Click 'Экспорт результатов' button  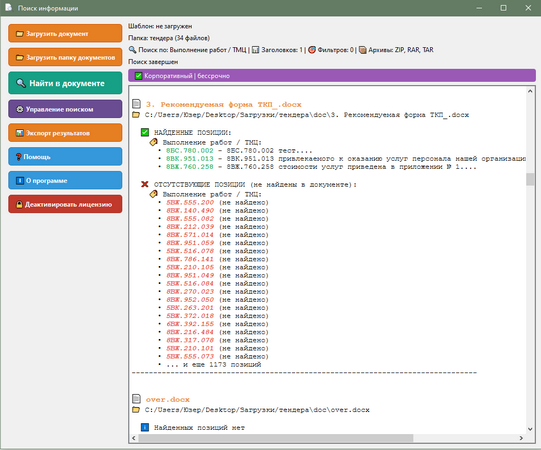(x=65, y=133)
